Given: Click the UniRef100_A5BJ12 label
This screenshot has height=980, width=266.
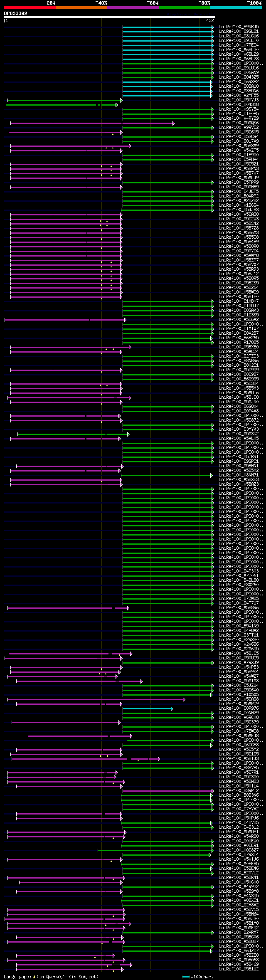Looking at the screenshot, I should [239, 274].
